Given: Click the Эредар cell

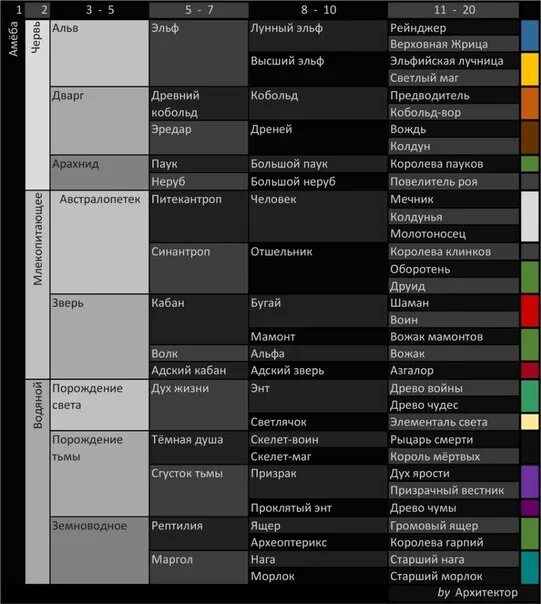Looking at the screenshot, I should [199, 138].
